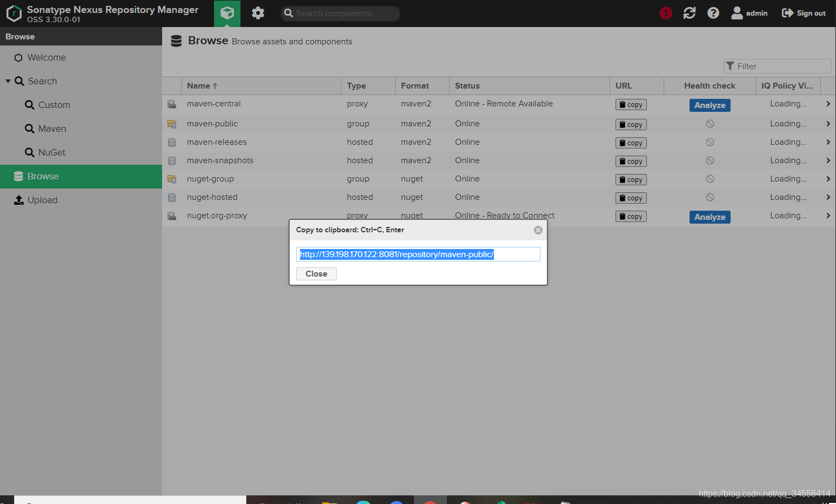Click the Filter input box

[x=777, y=66]
